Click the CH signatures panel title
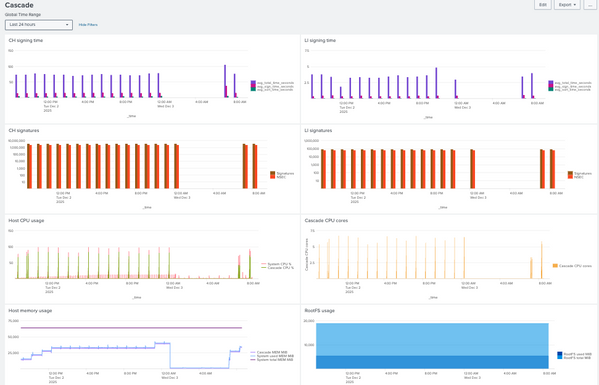The width and height of the screenshot is (599, 385). (x=24, y=130)
